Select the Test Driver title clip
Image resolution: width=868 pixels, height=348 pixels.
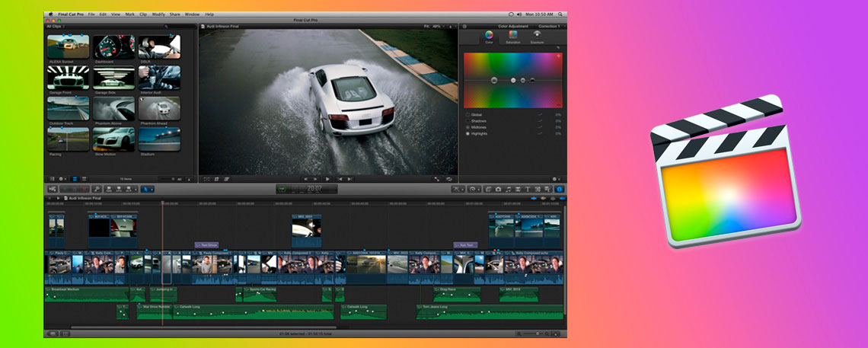206,244
